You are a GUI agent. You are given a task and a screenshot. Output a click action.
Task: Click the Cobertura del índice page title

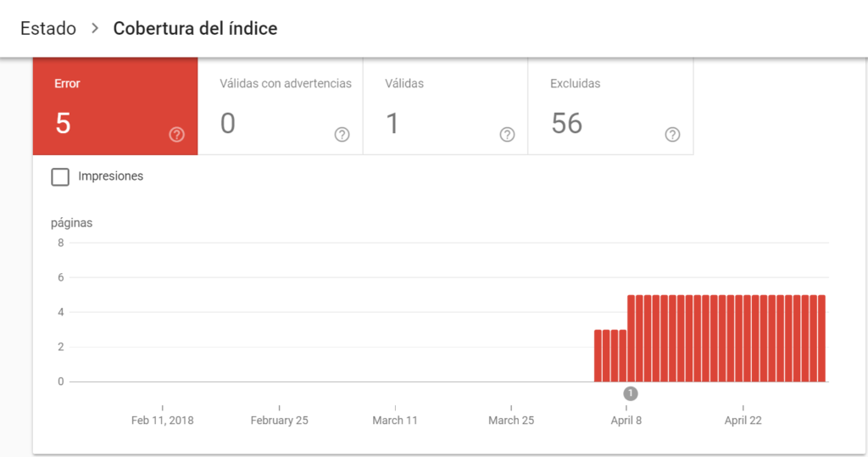coord(195,29)
